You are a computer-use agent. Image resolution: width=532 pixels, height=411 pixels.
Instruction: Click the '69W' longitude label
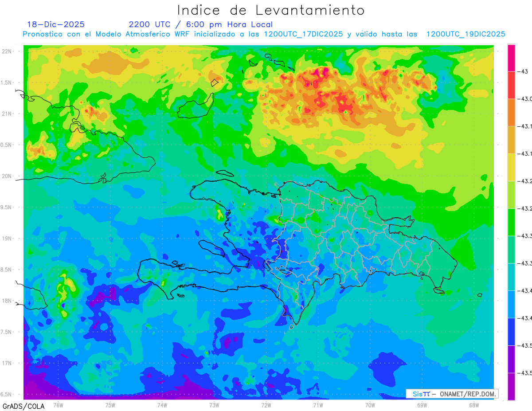coord(422,405)
